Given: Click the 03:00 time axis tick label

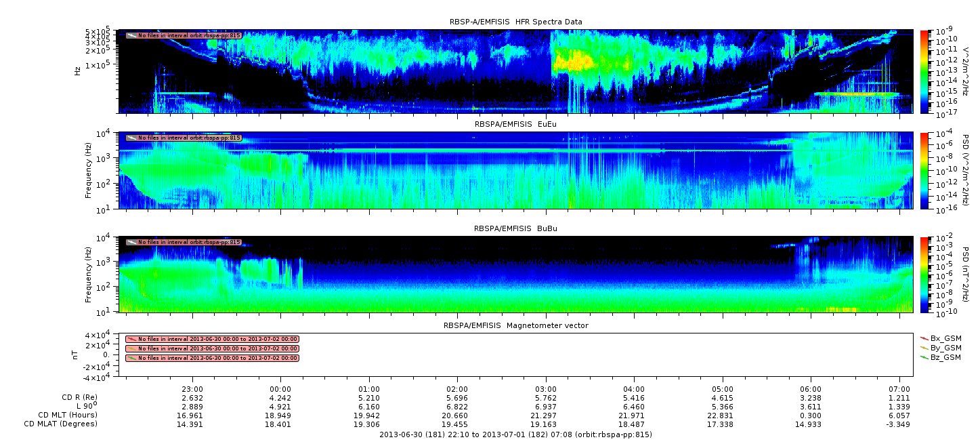Looking at the screenshot, I should (x=546, y=389).
